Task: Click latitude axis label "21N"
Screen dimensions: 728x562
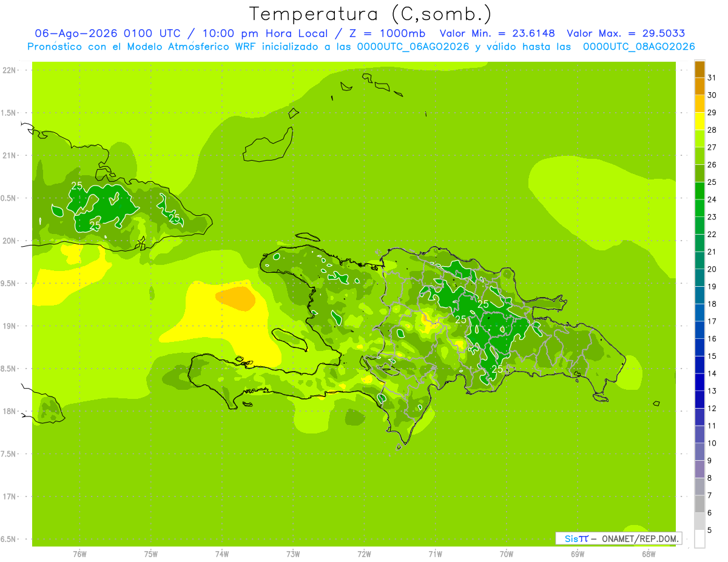Action: [x=10, y=156]
